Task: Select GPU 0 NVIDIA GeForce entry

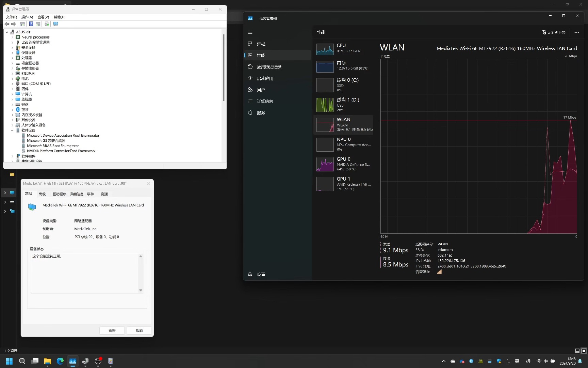Action: pos(343,164)
